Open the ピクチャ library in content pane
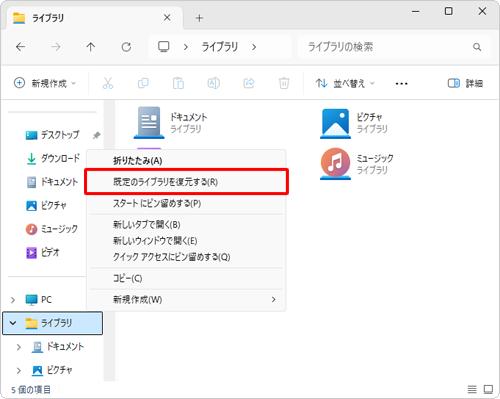The image size is (500, 399). point(354,123)
